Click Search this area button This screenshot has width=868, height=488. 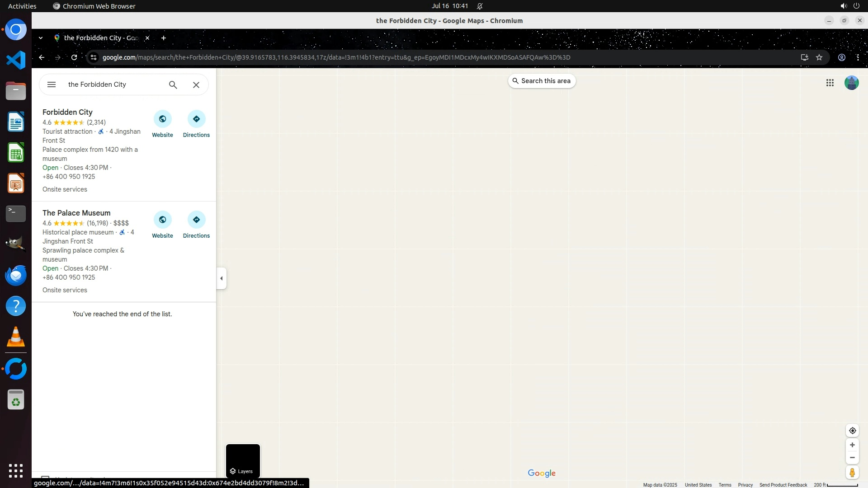click(542, 81)
